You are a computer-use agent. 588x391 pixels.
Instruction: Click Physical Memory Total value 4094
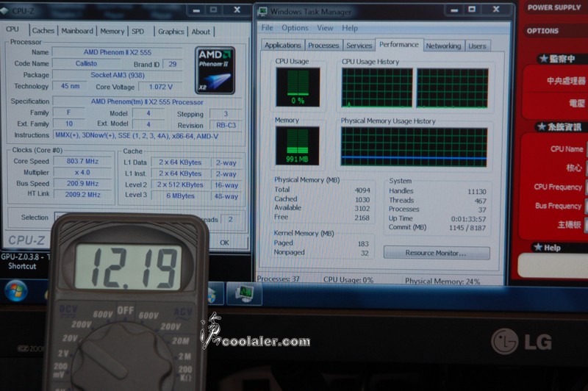pos(362,190)
